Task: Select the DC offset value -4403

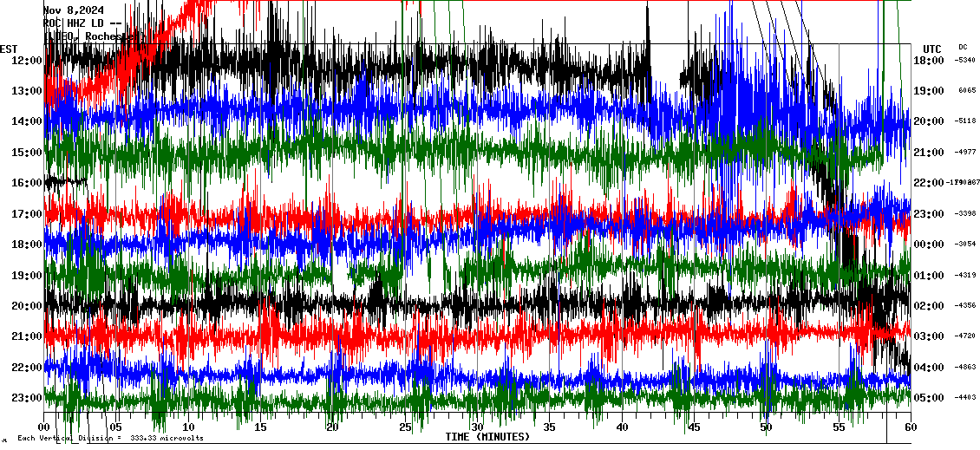Action: pos(966,398)
